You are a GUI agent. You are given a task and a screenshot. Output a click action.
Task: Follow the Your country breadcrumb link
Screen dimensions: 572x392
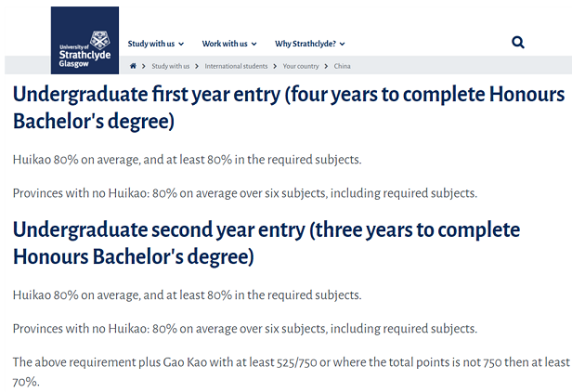point(301,66)
